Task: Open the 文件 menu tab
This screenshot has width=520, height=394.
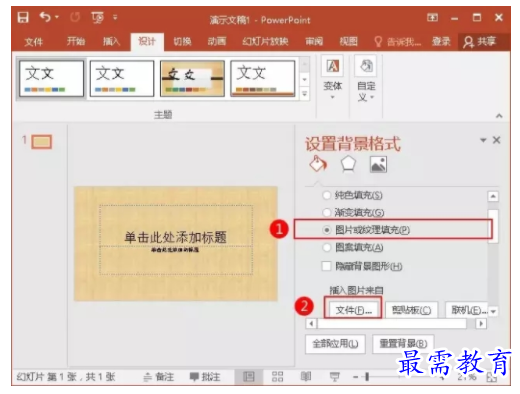Action: point(34,42)
